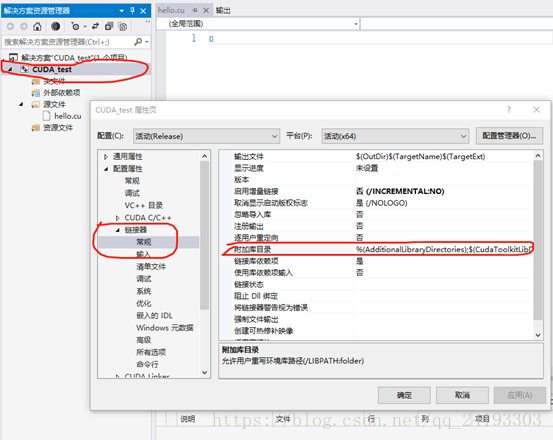553x440 pixels.
Task: Click the 说明 column header in error list
Action: pyautogui.click(x=188, y=419)
